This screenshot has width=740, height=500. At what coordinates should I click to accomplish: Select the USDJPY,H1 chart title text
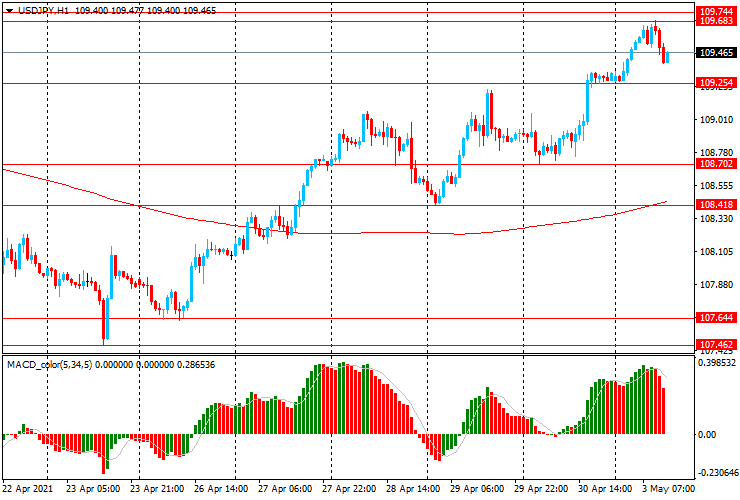(43, 10)
